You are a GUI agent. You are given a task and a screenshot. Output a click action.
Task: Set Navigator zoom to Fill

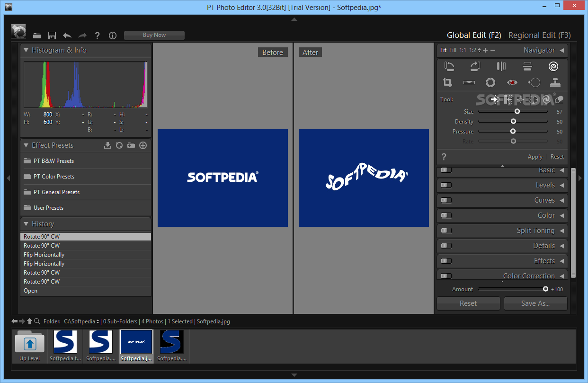(453, 50)
